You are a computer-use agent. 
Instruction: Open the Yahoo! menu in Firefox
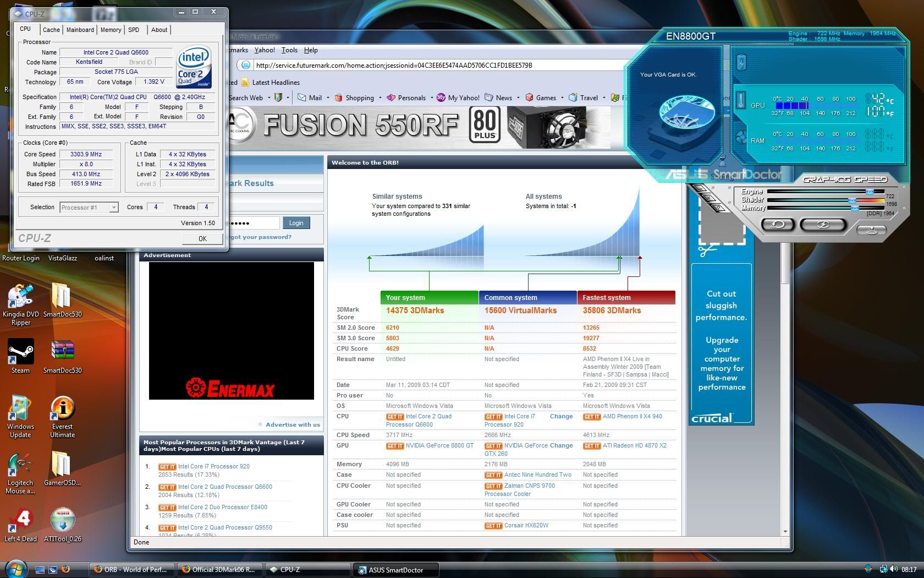click(265, 50)
